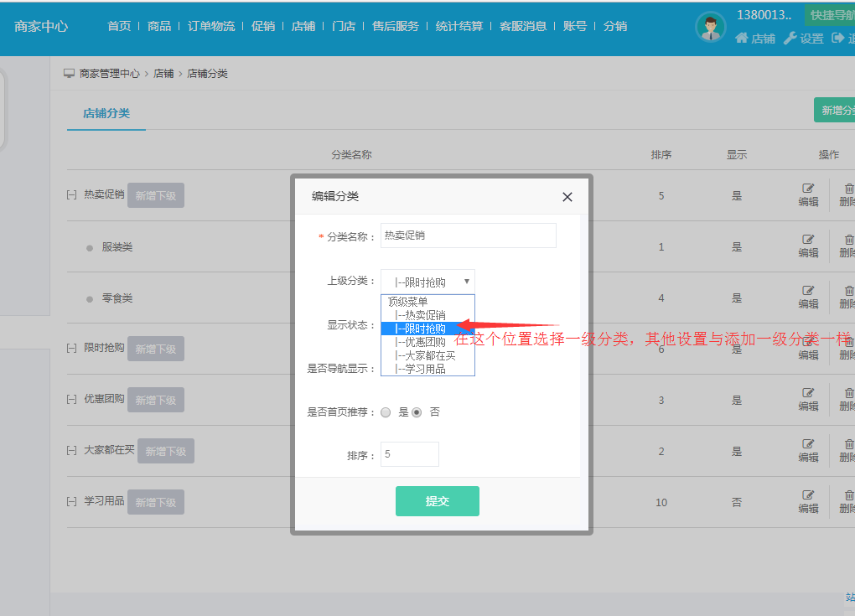Screen dimensions: 855x616
Task: Click the edit icon for 学习用品 row
Action: (x=808, y=496)
